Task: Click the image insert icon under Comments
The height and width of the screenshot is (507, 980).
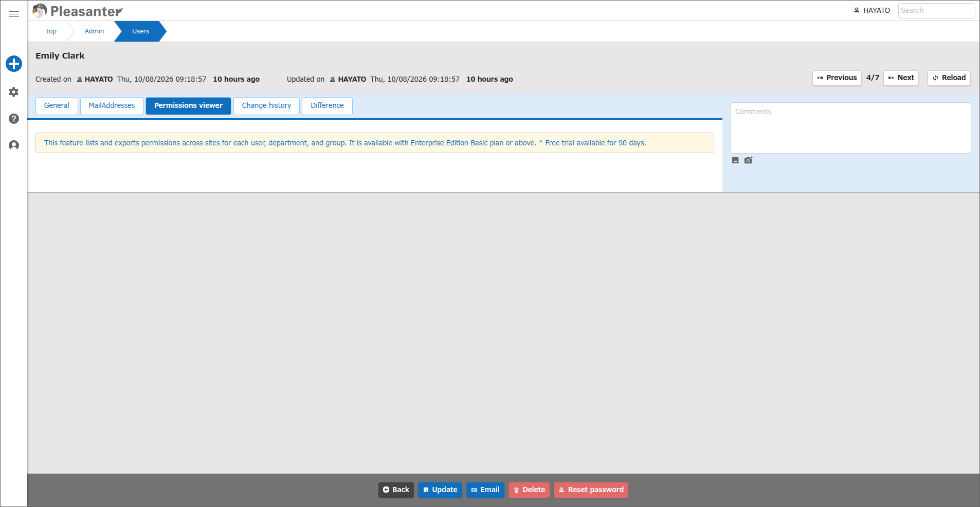Action: [x=735, y=160]
